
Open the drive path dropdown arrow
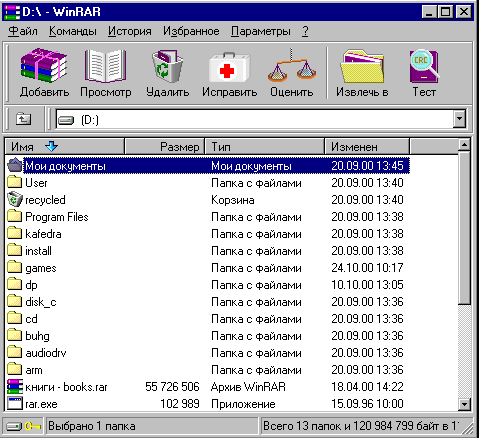point(459,119)
